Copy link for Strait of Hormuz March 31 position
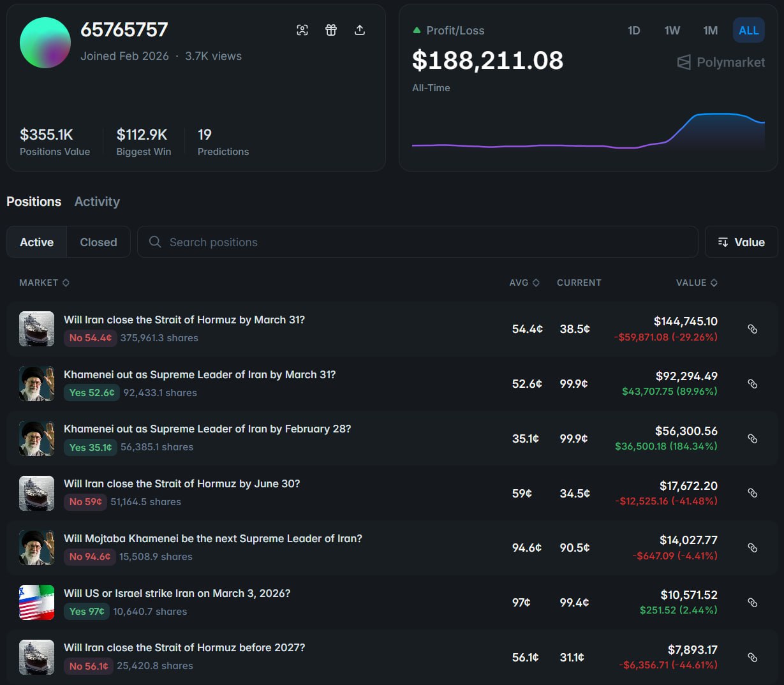Image resolution: width=784 pixels, height=685 pixels. pyautogui.click(x=752, y=329)
